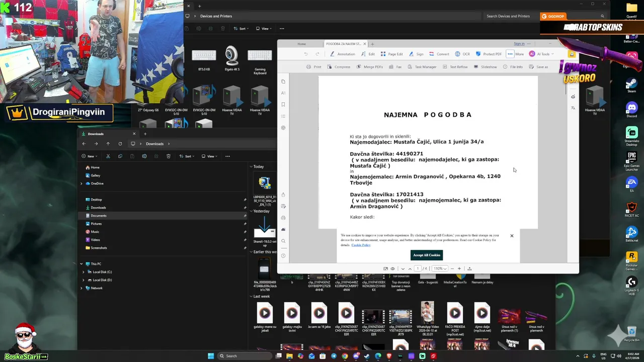Refresh the Downloads folder

pyautogui.click(x=120, y=144)
